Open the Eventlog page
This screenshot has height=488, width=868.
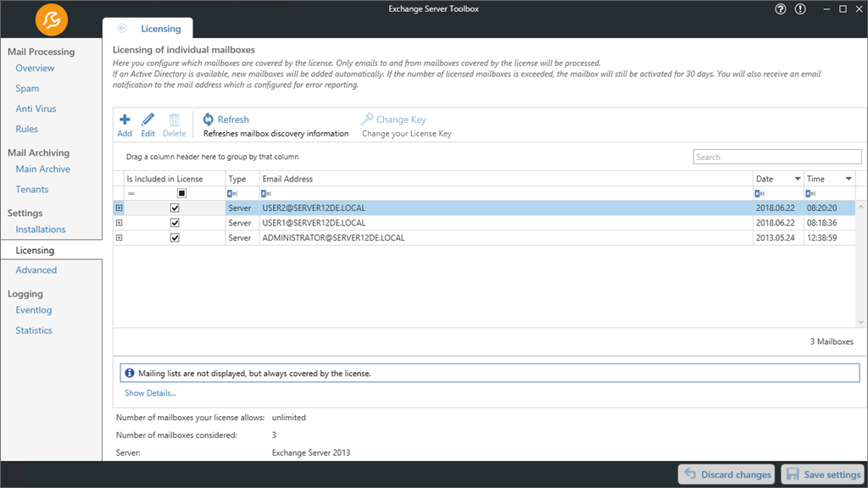coord(34,310)
